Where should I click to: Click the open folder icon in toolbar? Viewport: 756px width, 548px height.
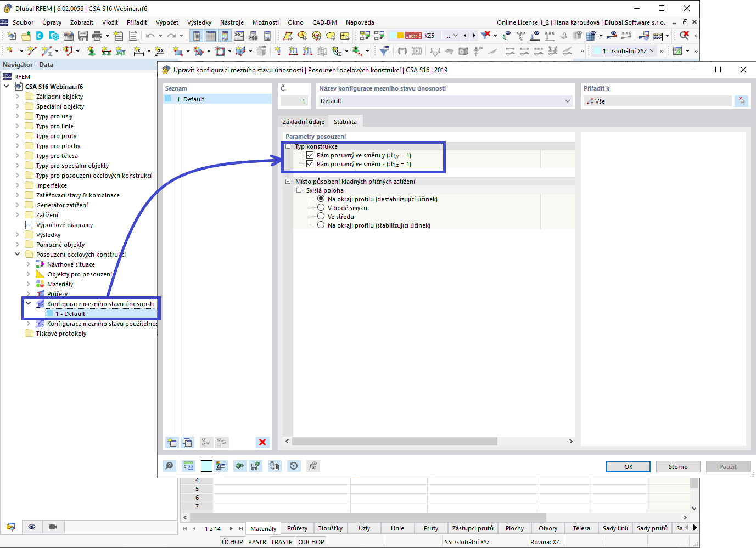tap(26, 36)
